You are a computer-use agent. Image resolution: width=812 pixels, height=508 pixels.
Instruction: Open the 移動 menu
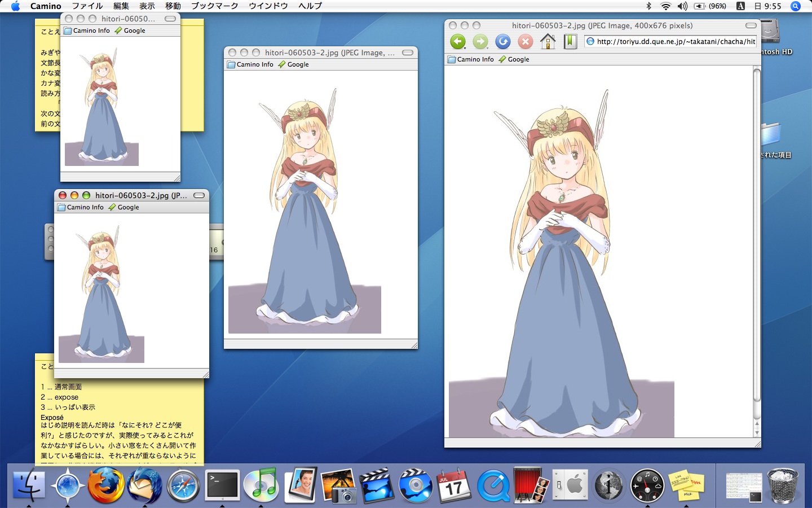[x=173, y=6]
